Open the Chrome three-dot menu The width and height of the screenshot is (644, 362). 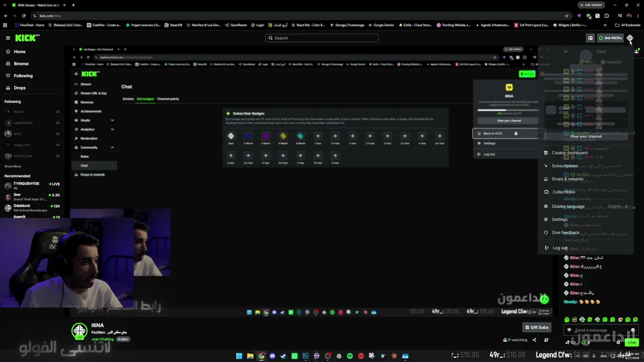pos(638,16)
